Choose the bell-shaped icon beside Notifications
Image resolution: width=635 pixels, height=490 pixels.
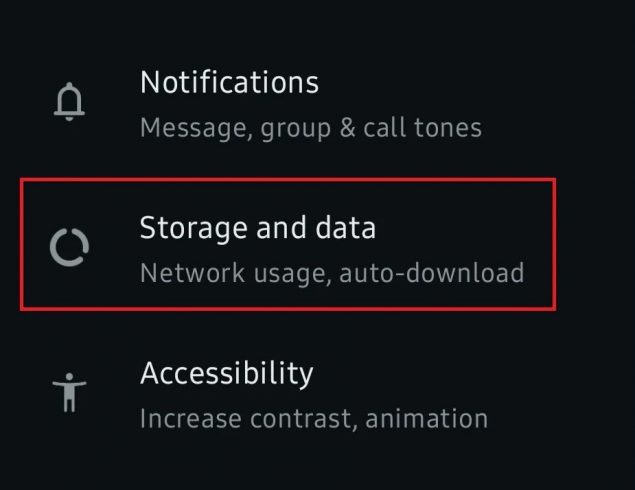point(70,101)
